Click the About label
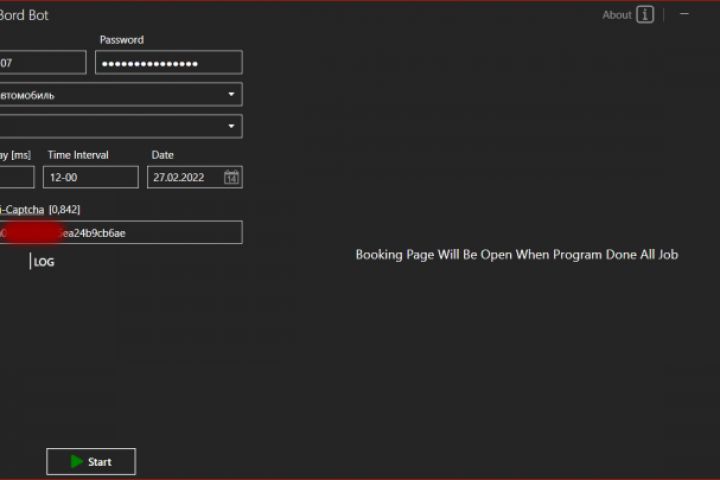 (x=617, y=15)
